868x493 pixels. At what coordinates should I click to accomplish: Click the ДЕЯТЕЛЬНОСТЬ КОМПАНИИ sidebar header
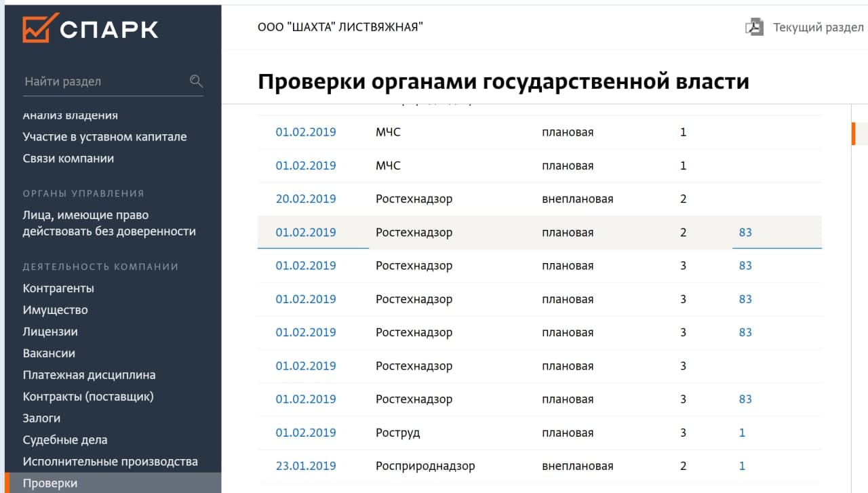(x=100, y=267)
